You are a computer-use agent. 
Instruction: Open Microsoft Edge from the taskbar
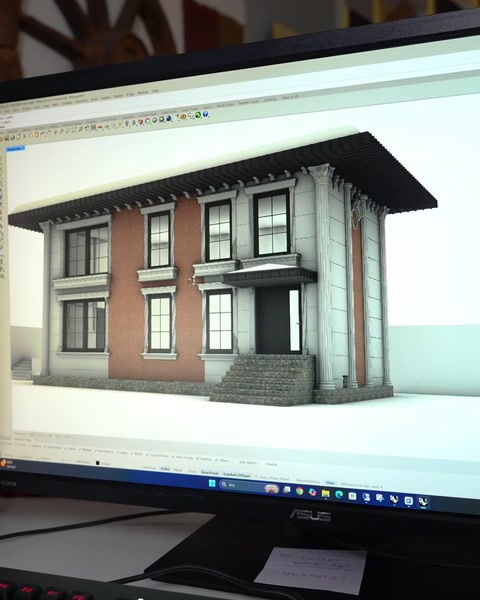339,495
